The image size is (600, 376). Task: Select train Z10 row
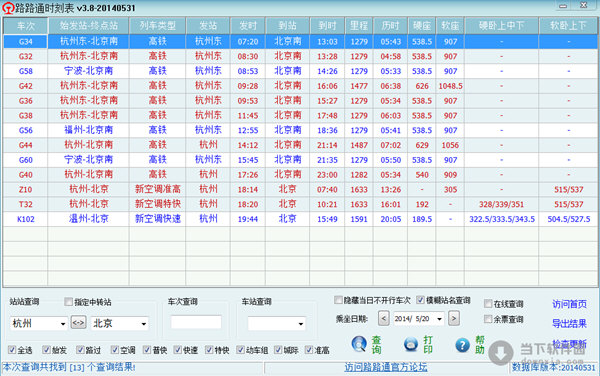pos(300,189)
